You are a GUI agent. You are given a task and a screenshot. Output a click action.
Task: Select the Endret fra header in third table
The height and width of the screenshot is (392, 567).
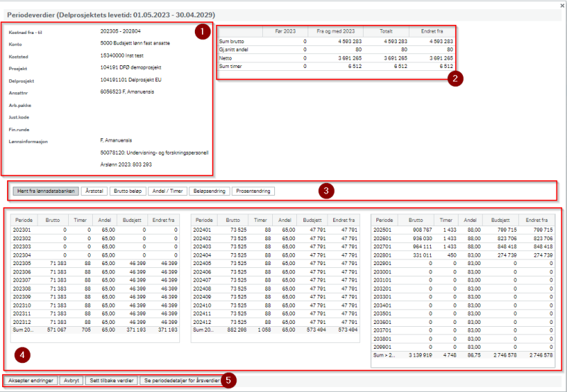click(x=537, y=220)
